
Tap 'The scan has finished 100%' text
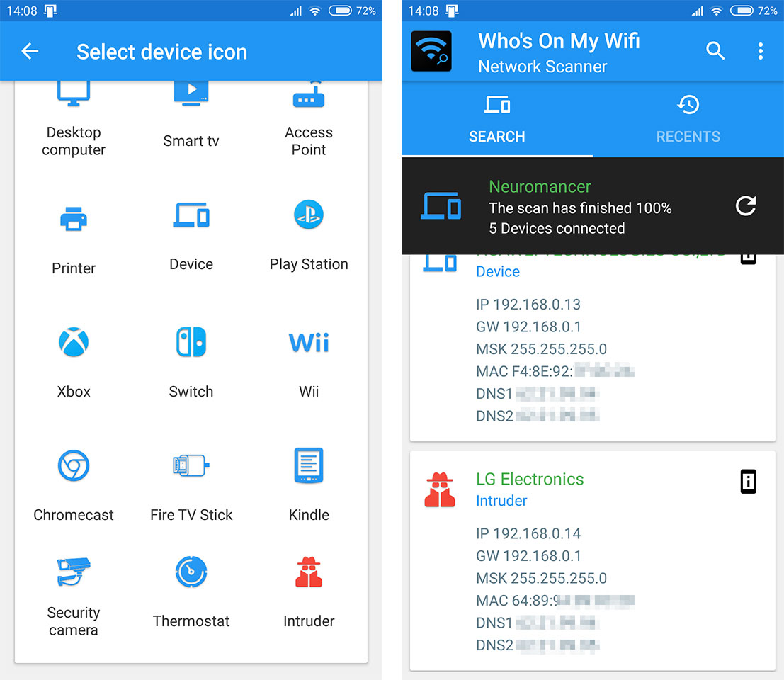coord(580,208)
